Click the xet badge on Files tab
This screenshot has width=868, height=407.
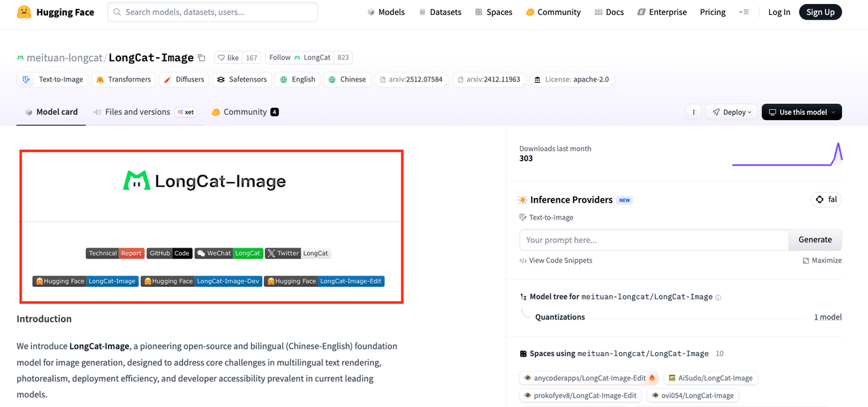point(185,112)
